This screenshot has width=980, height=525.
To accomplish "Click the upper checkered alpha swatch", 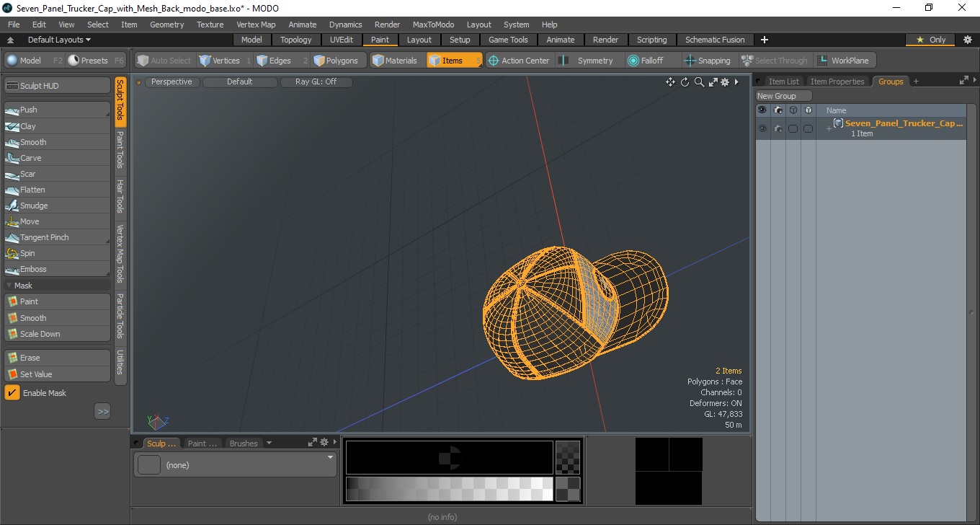I will click(568, 457).
